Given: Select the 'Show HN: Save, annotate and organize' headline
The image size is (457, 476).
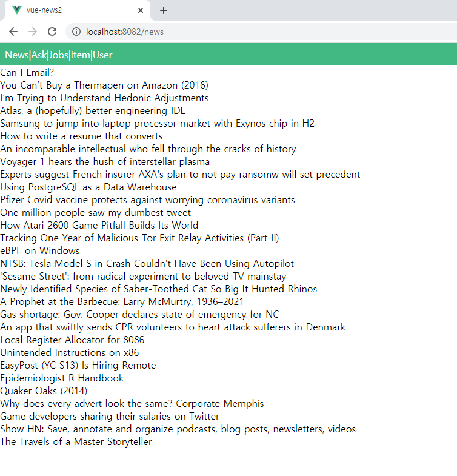Looking at the screenshot, I should pos(178,429).
